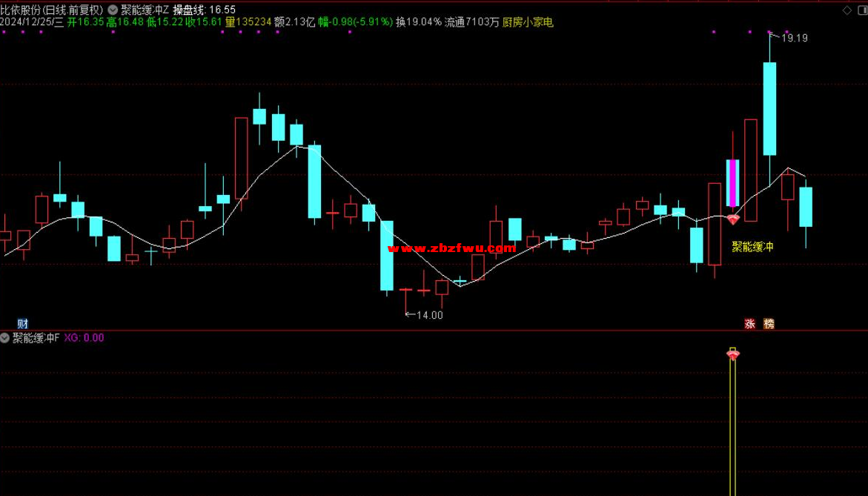
Task: Expand the dropdown arrow beside 聚能缓冲F
Action: (5, 337)
